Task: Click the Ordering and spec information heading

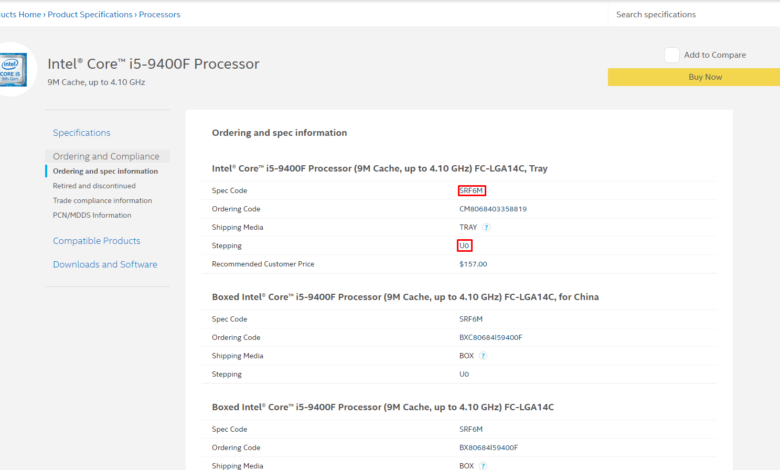Action: click(280, 133)
